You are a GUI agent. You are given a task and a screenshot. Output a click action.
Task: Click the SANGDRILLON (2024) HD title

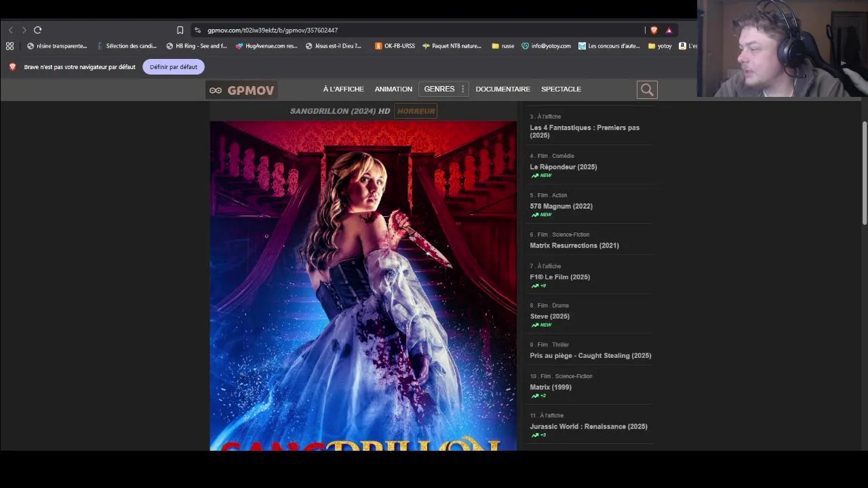[x=340, y=110]
